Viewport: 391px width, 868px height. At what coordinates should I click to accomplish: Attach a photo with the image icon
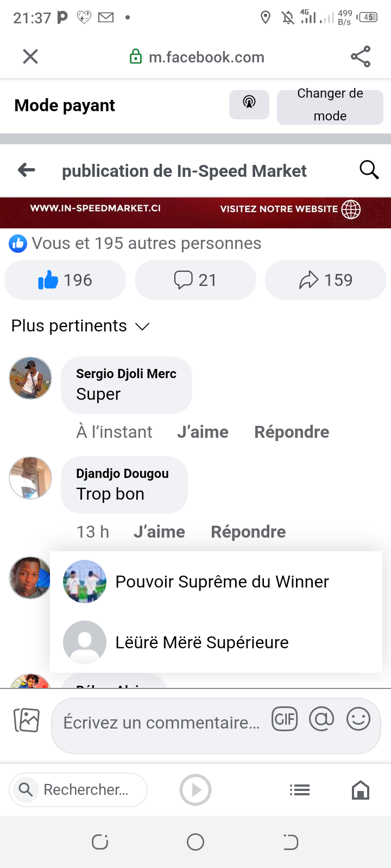click(27, 720)
